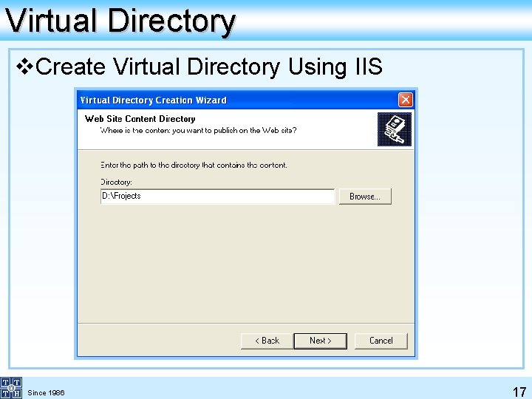Click the 'Where is the content you want to publish' text
532x399 pixels.
[199, 131]
